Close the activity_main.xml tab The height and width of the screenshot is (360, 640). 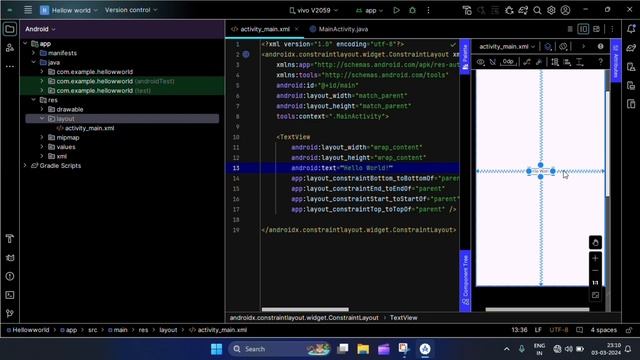coord(297,29)
